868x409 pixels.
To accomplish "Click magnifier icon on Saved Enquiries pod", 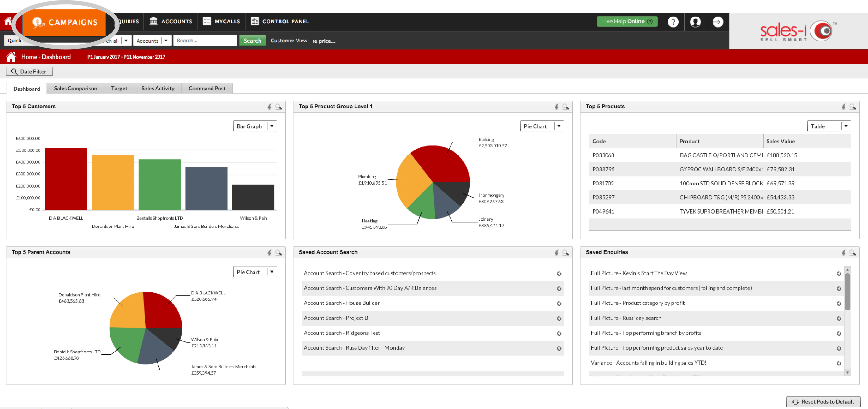I will click(852, 252).
